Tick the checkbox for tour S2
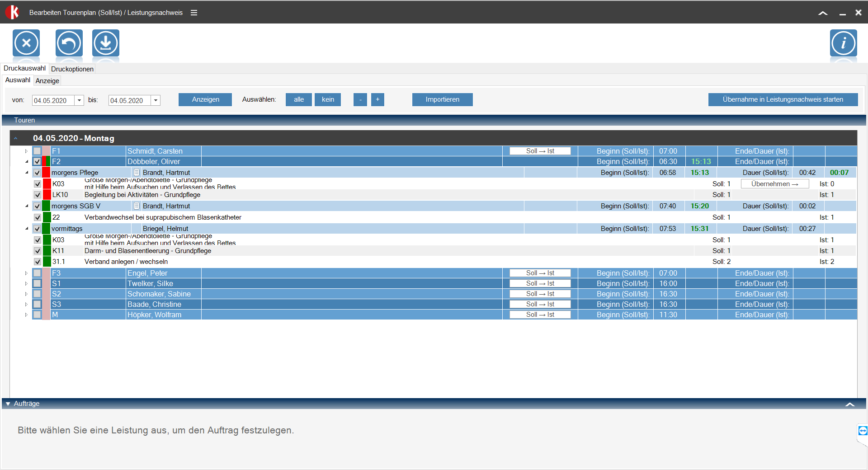This screenshot has height=470, width=868. (37, 294)
